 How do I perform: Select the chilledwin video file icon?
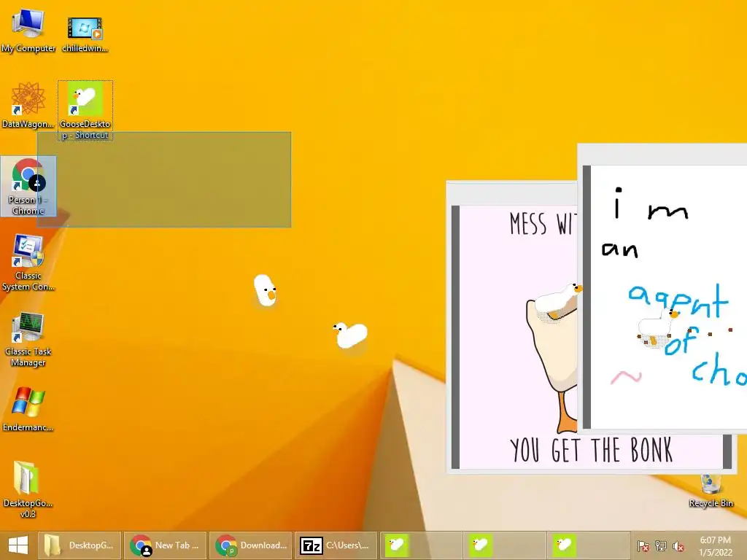[85, 32]
